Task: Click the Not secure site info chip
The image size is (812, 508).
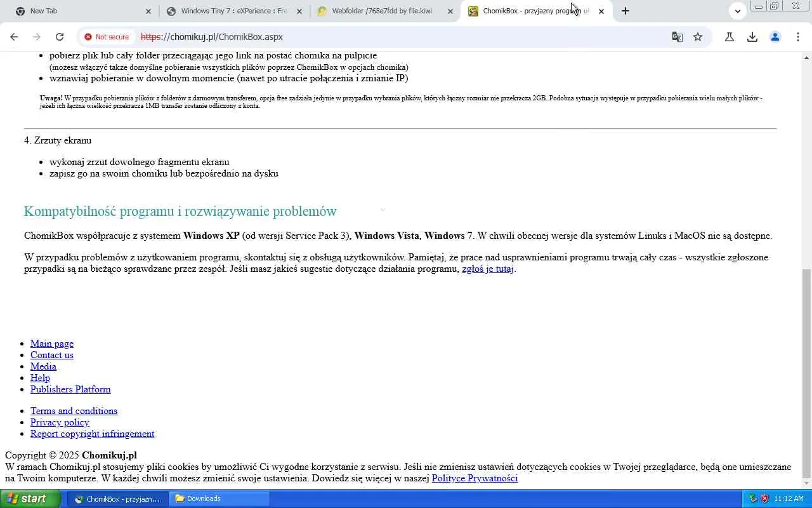Action: pos(107,37)
